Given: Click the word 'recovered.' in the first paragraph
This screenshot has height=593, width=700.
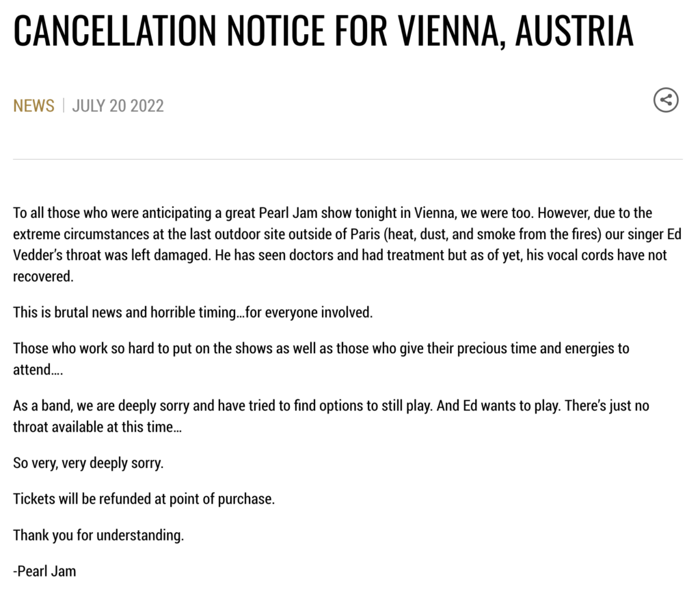Looking at the screenshot, I should 43,277.
